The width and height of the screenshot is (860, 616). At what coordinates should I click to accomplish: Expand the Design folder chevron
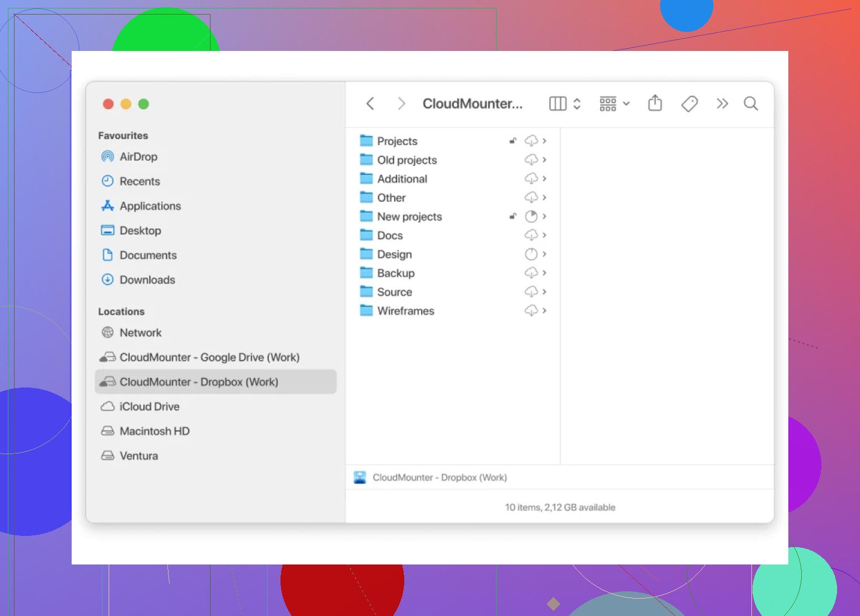[x=544, y=254]
